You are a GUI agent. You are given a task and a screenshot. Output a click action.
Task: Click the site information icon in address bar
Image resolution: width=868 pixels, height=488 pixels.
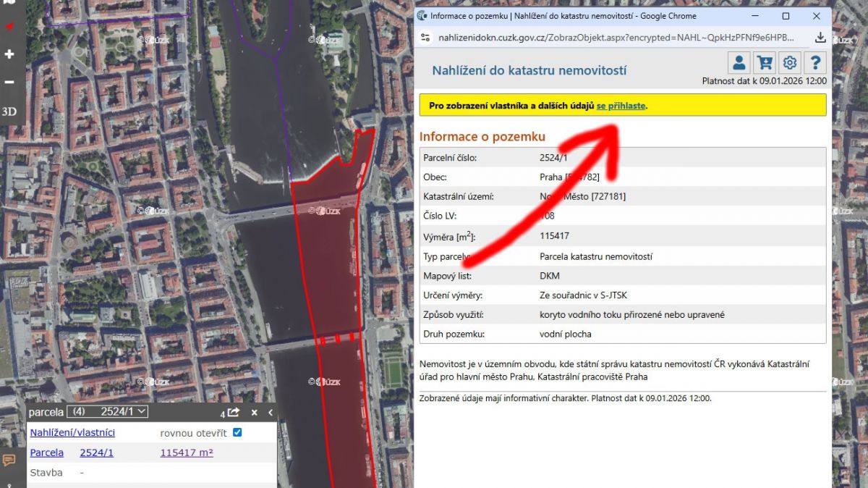pos(425,38)
